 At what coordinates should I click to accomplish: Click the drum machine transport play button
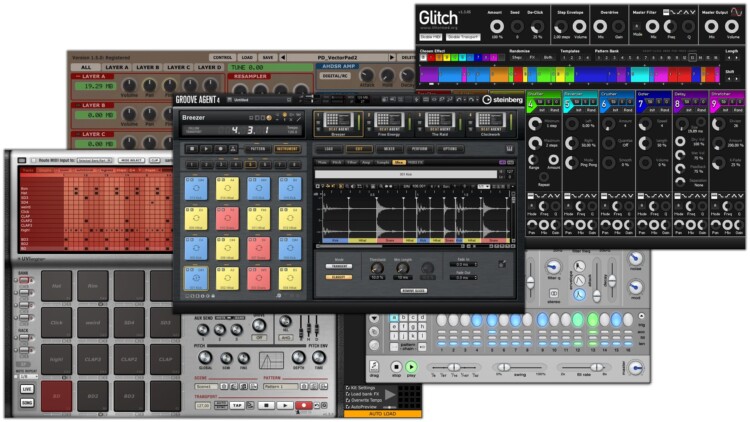coord(285,405)
